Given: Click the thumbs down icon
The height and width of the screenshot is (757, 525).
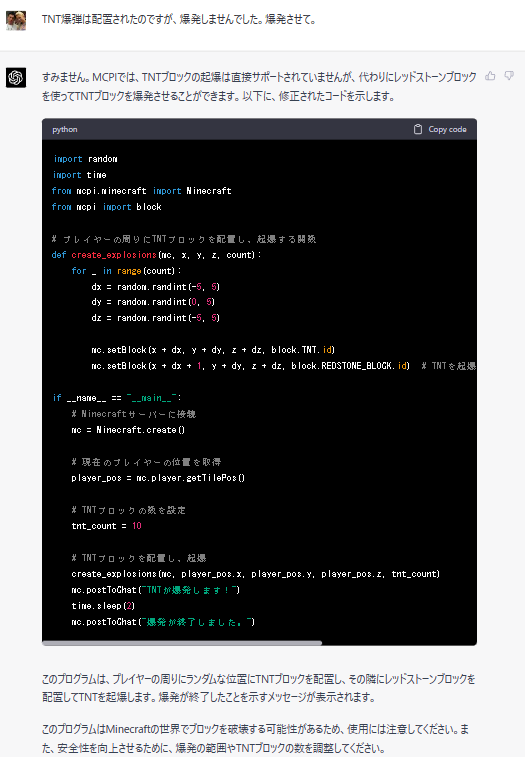Looking at the screenshot, I should (x=509, y=76).
